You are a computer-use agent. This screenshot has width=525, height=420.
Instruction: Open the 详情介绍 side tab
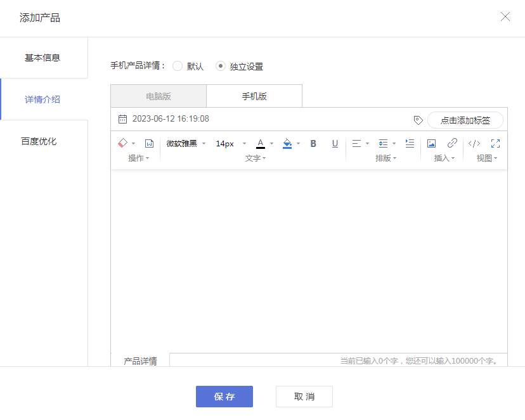pos(44,99)
